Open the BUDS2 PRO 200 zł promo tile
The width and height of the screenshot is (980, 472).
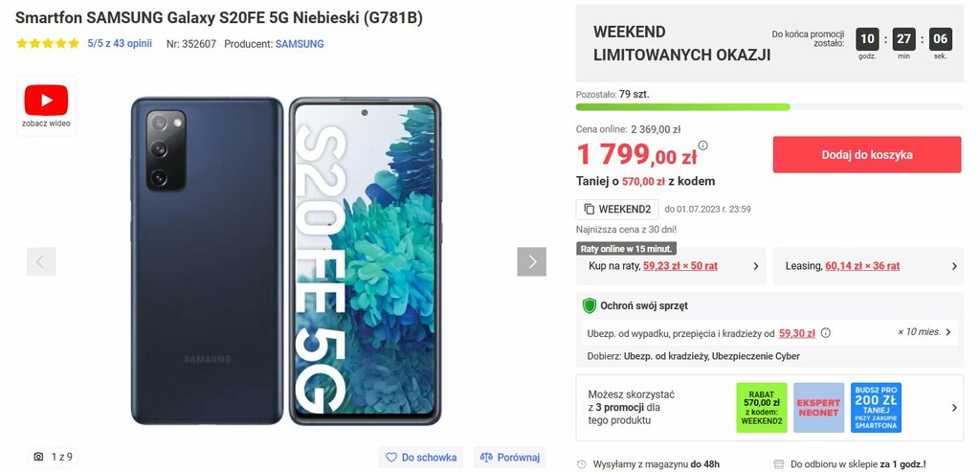pos(876,408)
